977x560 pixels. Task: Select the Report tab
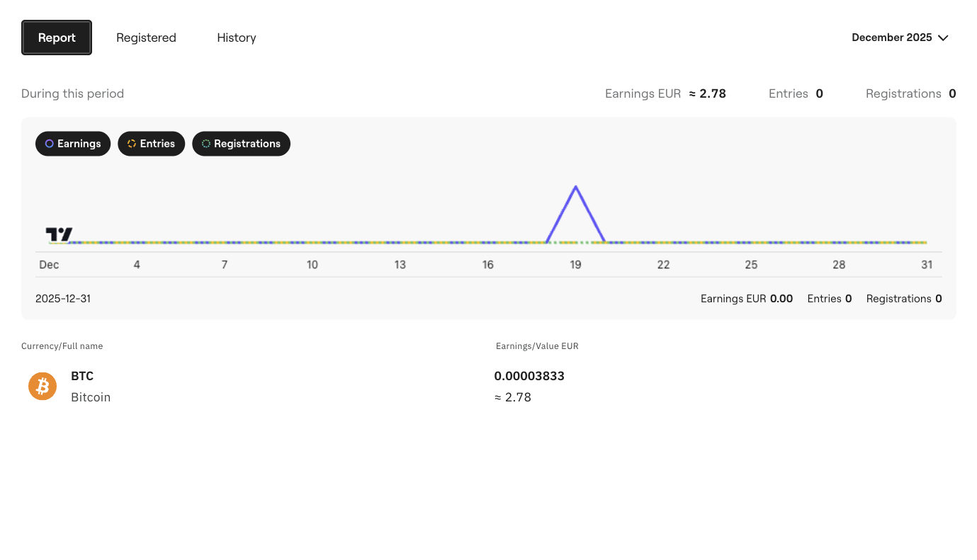pos(57,38)
